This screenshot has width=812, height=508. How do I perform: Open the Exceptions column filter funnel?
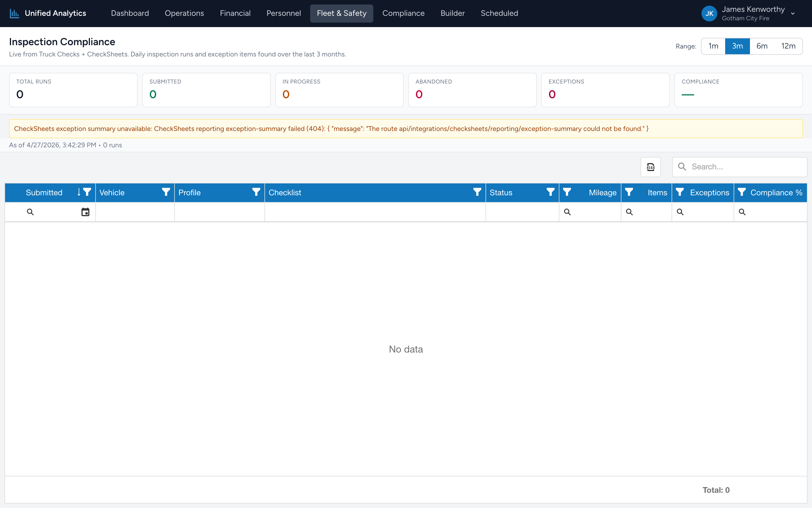[680, 192]
